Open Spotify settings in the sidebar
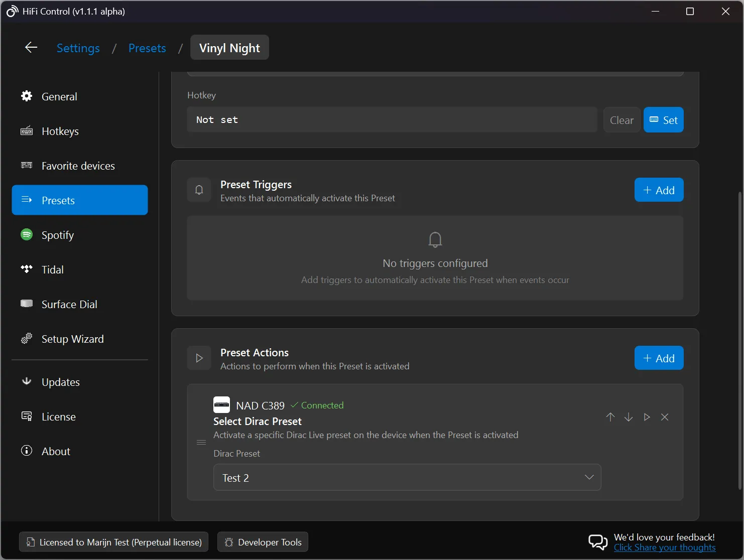Image resolution: width=744 pixels, height=560 pixels. click(57, 235)
